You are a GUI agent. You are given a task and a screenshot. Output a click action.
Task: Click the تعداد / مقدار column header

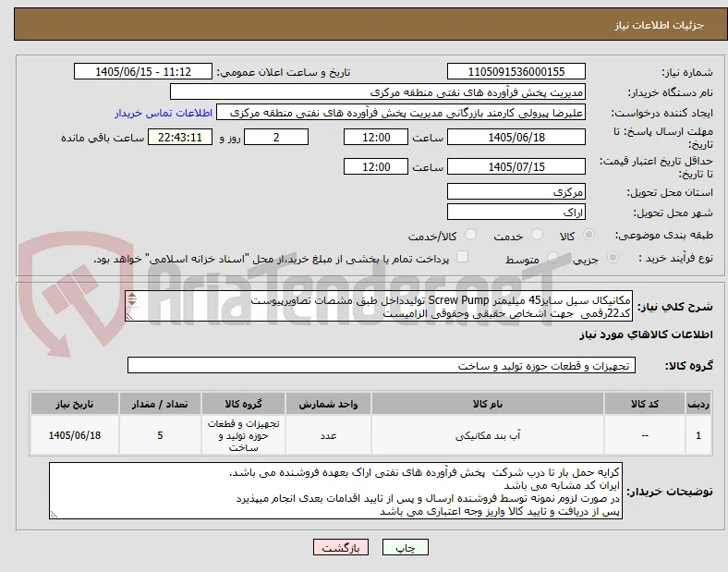[x=160, y=404]
